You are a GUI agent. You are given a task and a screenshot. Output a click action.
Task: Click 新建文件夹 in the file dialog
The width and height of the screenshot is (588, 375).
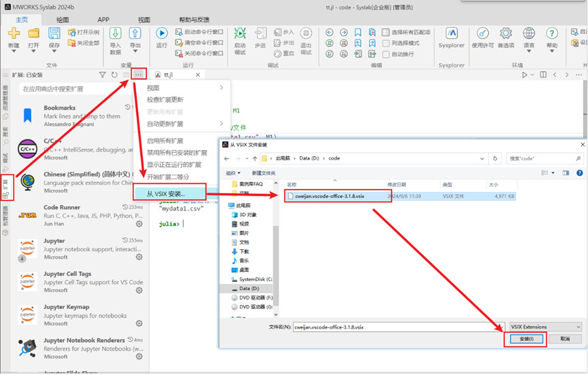click(x=264, y=173)
